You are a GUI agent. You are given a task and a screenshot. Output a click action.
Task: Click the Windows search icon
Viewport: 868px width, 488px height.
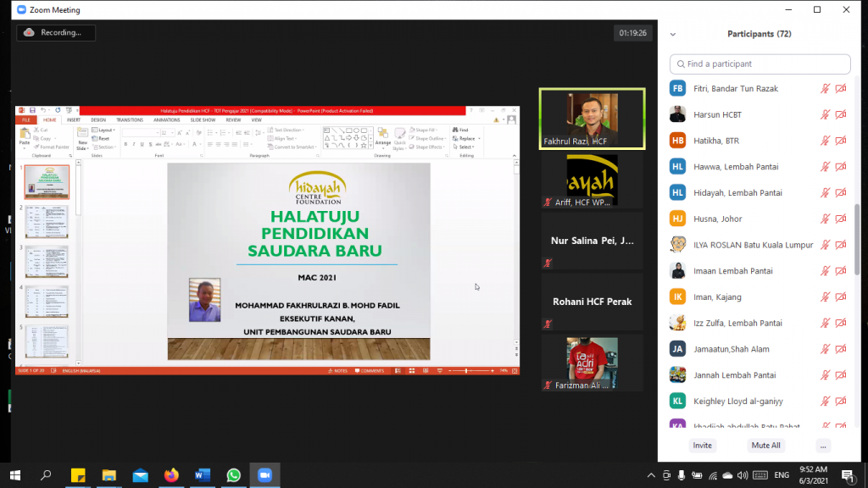pyautogui.click(x=47, y=475)
